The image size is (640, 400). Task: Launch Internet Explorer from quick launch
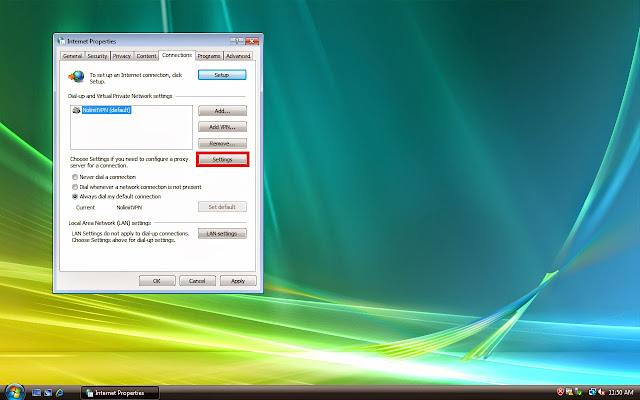pos(60,393)
